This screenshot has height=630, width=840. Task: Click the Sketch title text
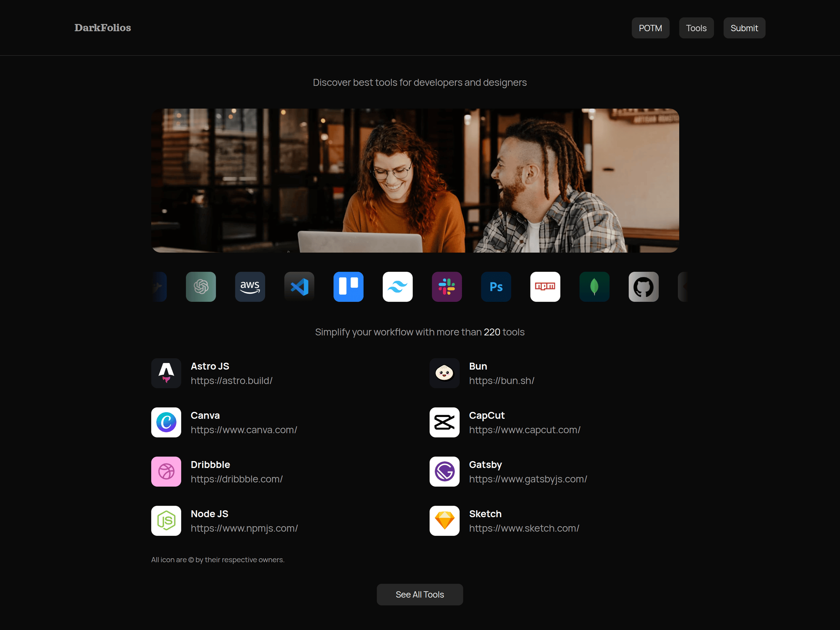tap(485, 514)
